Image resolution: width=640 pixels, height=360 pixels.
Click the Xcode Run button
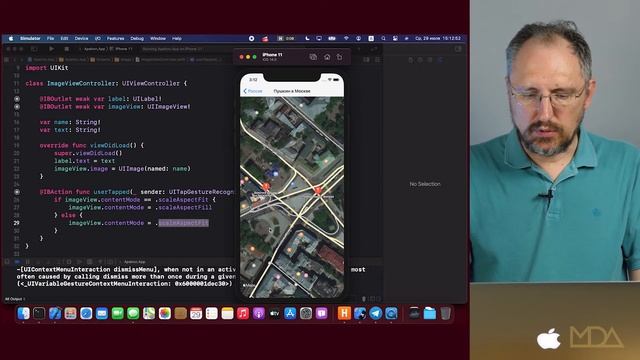pos(51,49)
